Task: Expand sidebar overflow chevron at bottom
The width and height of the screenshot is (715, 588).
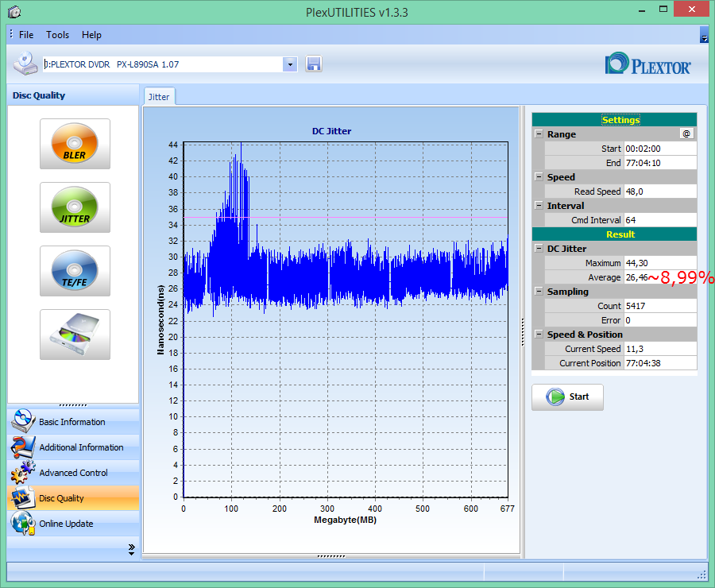Action: (131, 549)
